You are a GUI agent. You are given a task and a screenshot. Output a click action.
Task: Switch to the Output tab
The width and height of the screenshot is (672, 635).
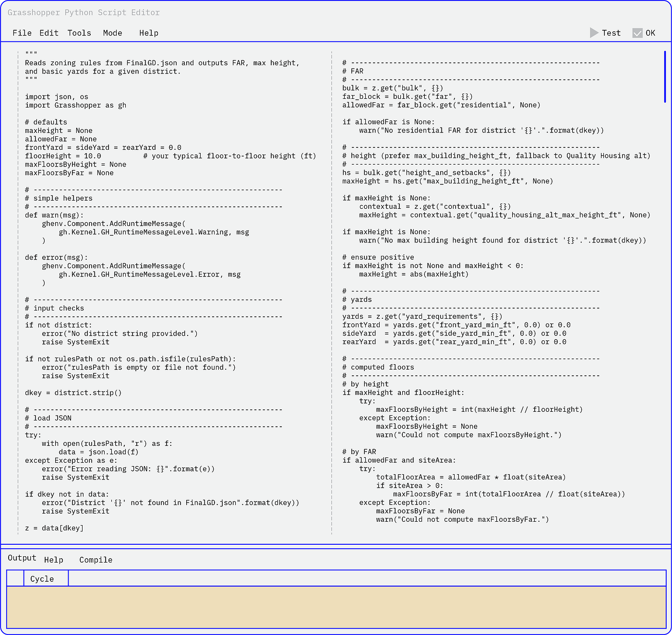(x=22, y=558)
